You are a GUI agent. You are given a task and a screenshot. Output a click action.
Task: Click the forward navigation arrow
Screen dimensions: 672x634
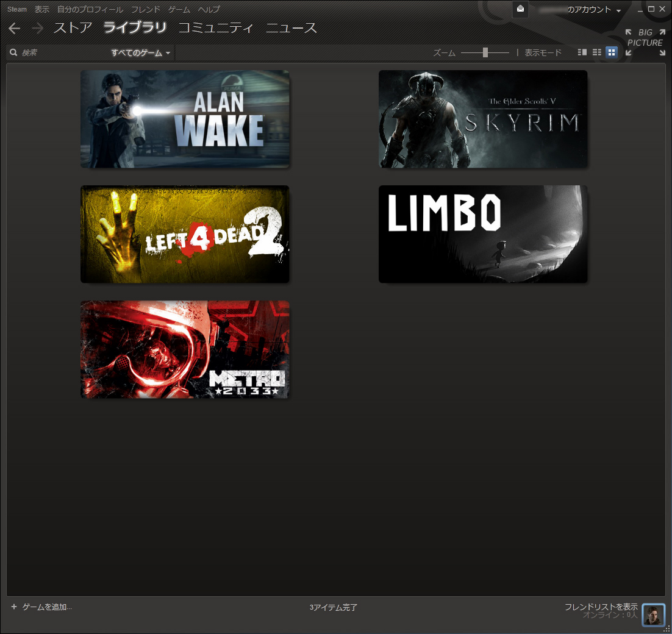[37, 29]
